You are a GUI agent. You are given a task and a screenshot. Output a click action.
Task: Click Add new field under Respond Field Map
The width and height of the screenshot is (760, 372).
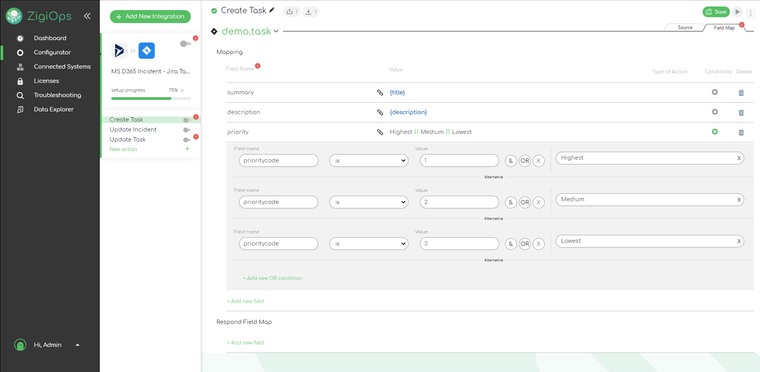pos(246,343)
